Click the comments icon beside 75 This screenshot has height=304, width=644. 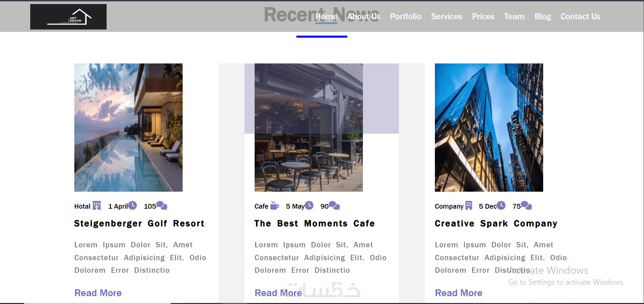(527, 205)
